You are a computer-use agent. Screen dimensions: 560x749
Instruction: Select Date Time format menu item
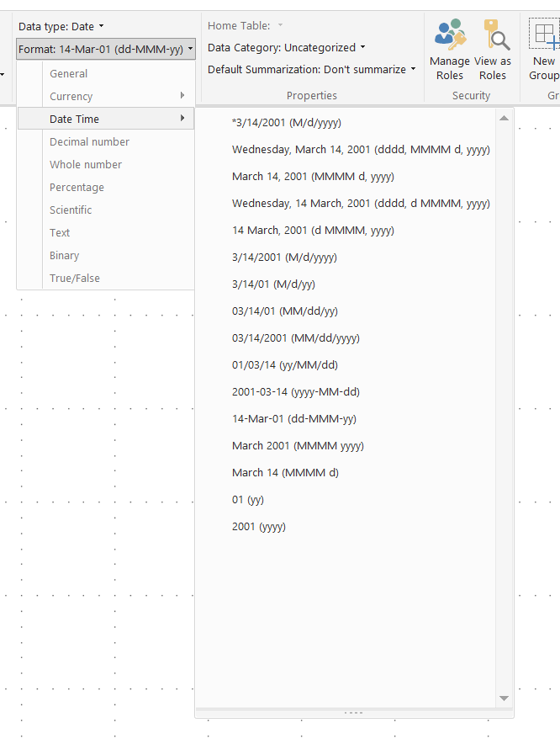[105, 119]
